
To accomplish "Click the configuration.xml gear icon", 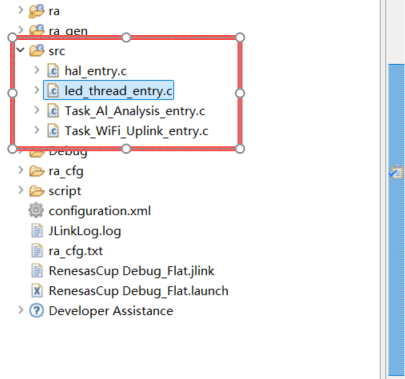I will pyautogui.click(x=36, y=211).
